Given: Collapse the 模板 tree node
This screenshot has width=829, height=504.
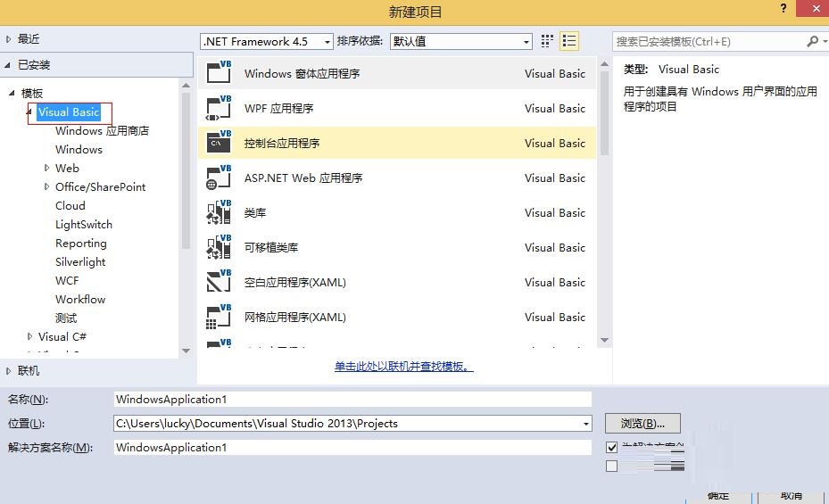Looking at the screenshot, I should click(12, 93).
